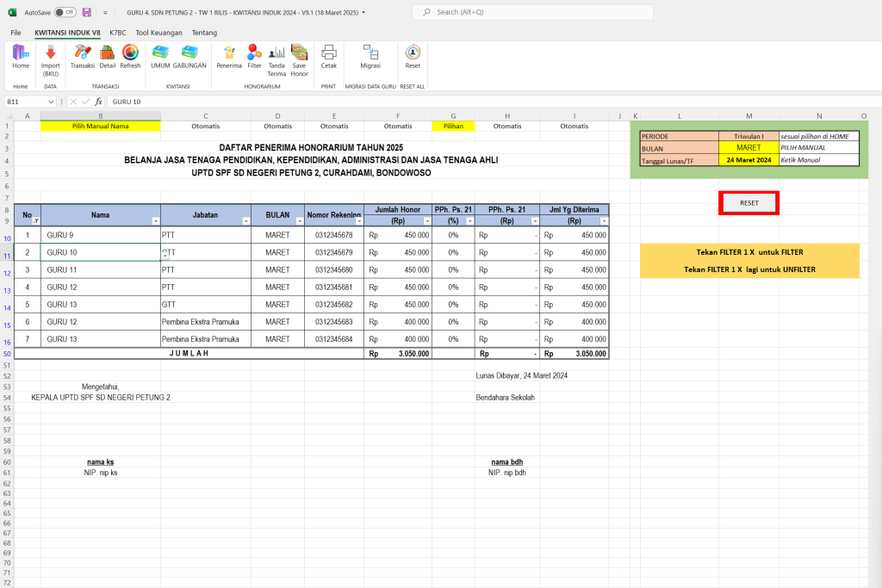The width and height of the screenshot is (882, 588).
Task: Select the yellow MARET bulan cell
Action: coord(748,148)
